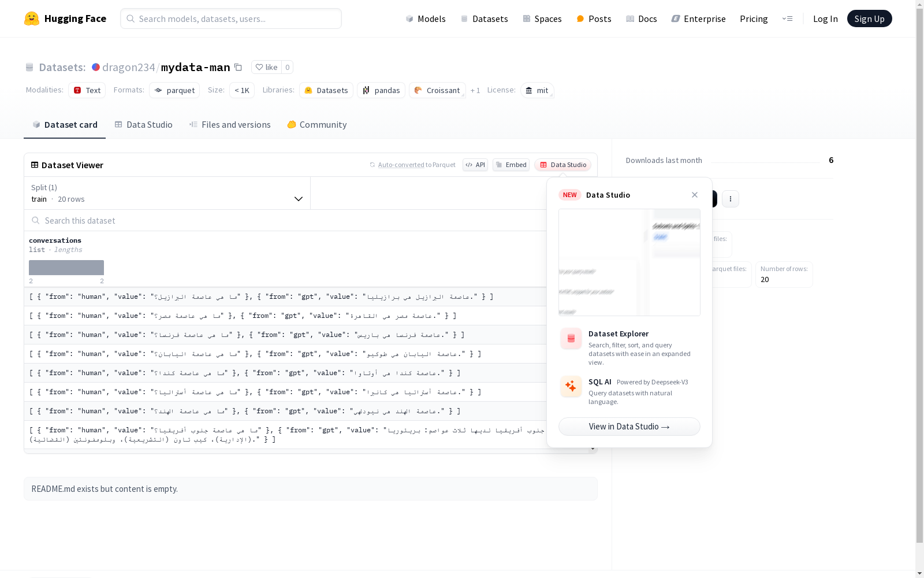Go to the Pricing page

(754, 18)
